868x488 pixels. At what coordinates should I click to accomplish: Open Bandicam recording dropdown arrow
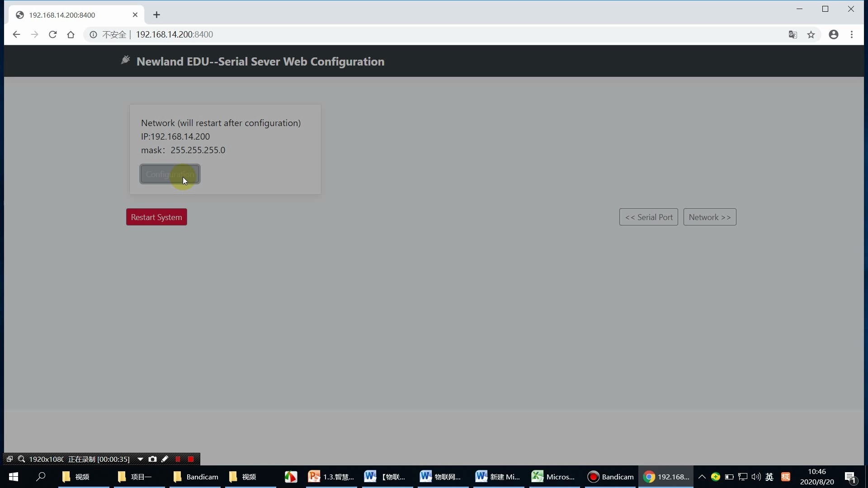(140, 459)
